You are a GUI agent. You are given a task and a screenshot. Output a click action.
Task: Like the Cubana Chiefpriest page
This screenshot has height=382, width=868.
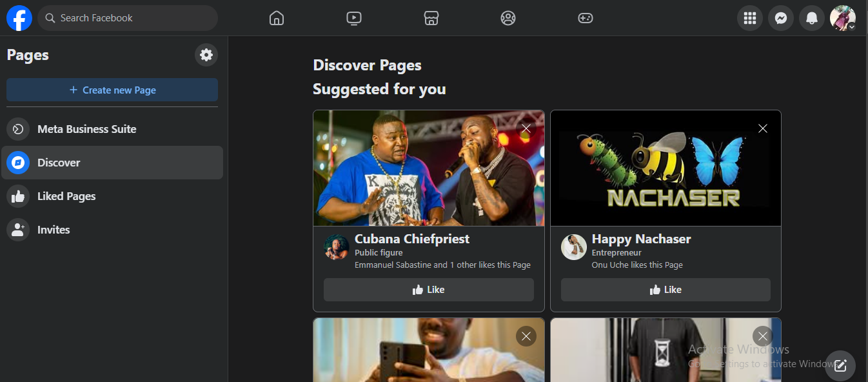pos(429,290)
